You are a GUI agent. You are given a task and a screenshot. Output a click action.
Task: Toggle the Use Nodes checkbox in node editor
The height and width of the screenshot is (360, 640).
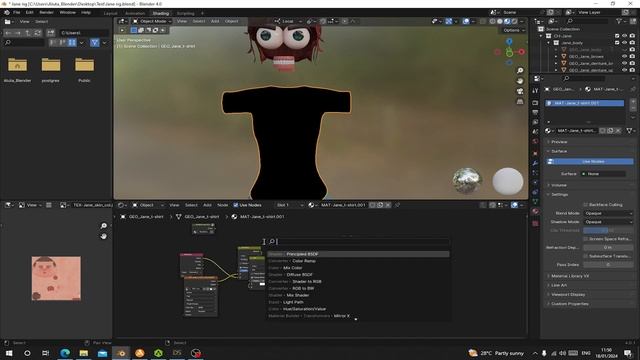pos(236,205)
